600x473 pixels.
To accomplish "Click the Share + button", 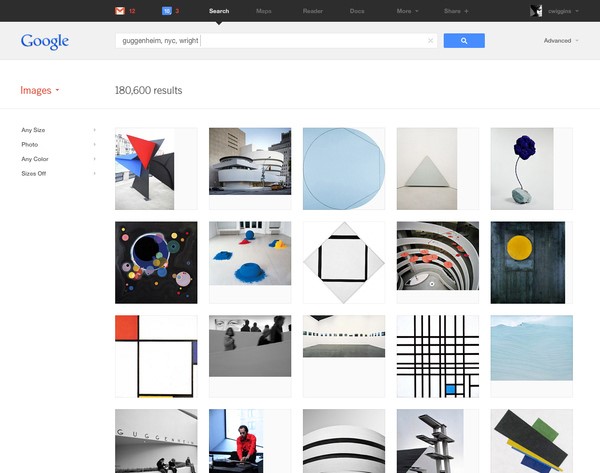I will tap(457, 10).
